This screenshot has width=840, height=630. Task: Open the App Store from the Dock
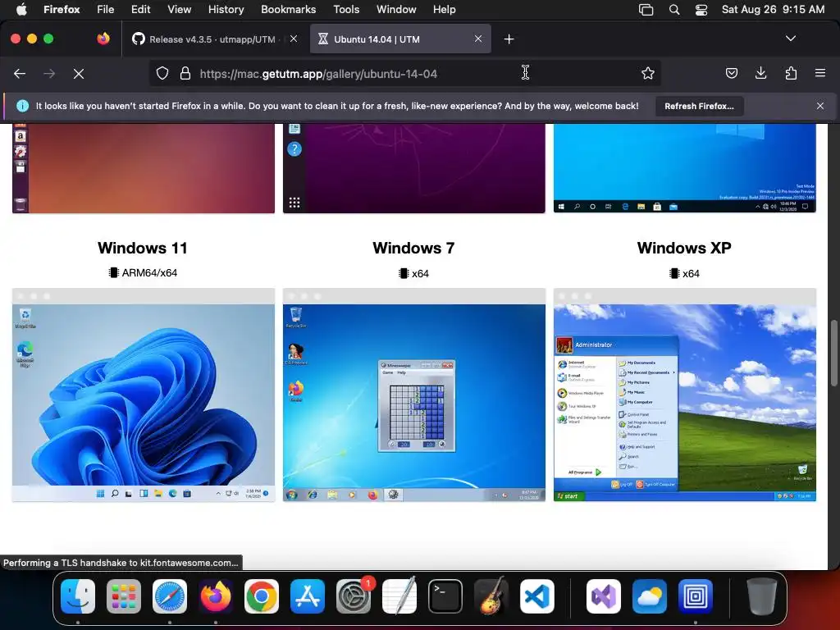coord(308,596)
